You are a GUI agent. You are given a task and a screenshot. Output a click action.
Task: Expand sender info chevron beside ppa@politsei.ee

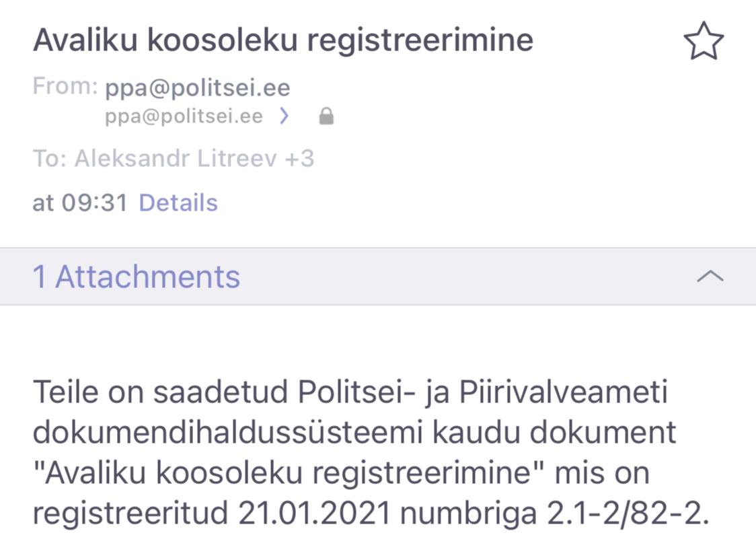point(285,116)
